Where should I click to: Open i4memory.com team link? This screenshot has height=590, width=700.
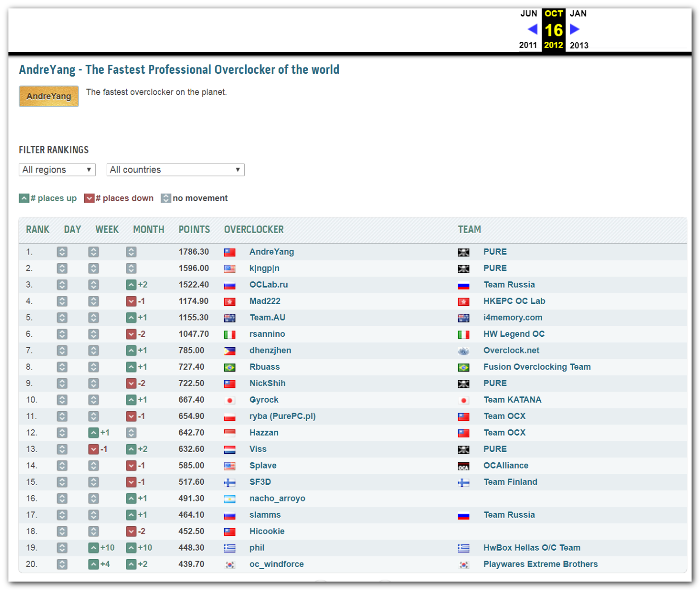tap(513, 318)
